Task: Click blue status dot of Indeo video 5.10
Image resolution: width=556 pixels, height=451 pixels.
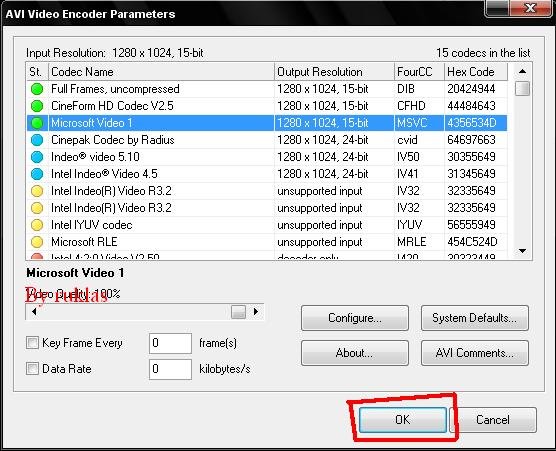Action: point(37,157)
